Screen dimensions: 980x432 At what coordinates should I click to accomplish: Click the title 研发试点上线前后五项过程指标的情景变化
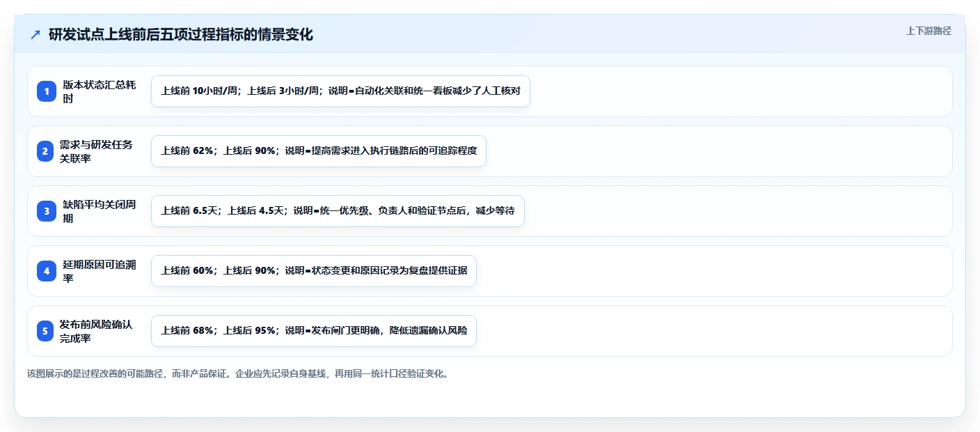pyautogui.click(x=180, y=35)
